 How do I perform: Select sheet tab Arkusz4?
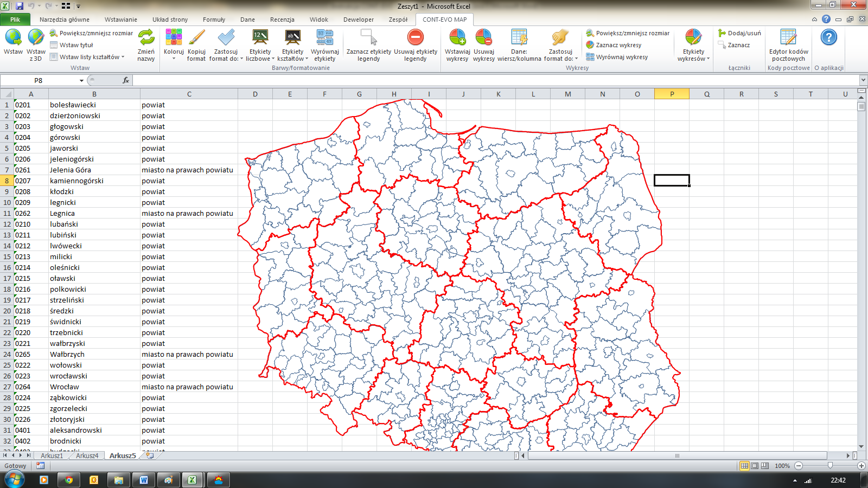point(87,455)
